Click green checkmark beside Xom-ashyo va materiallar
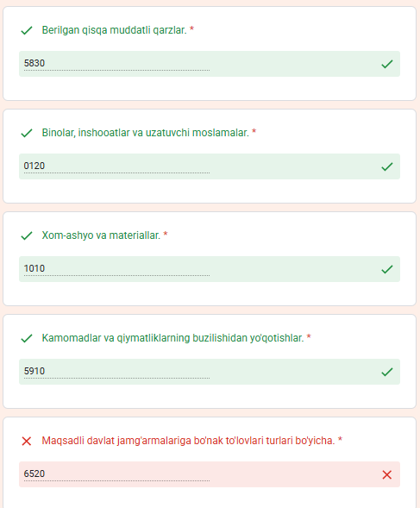The height and width of the screenshot is (508, 420). [27, 235]
